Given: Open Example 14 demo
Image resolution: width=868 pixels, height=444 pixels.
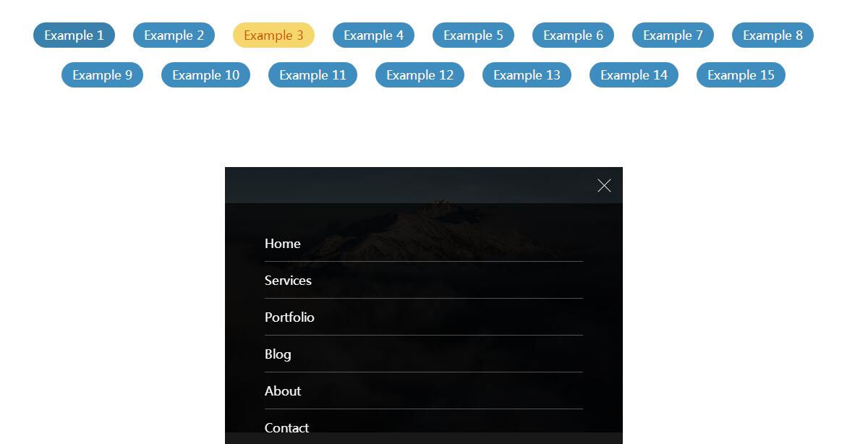Looking at the screenshot, I should click(x=634, y=75).
